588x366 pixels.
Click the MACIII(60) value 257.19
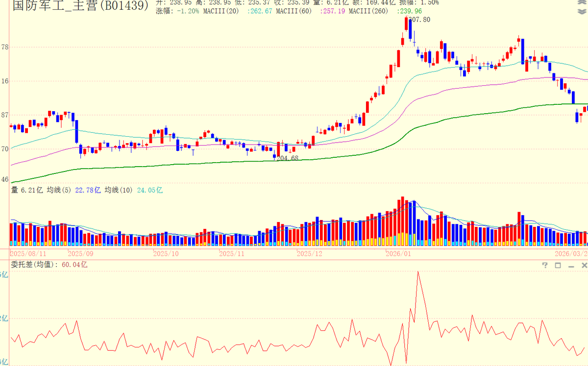(332, 11)
